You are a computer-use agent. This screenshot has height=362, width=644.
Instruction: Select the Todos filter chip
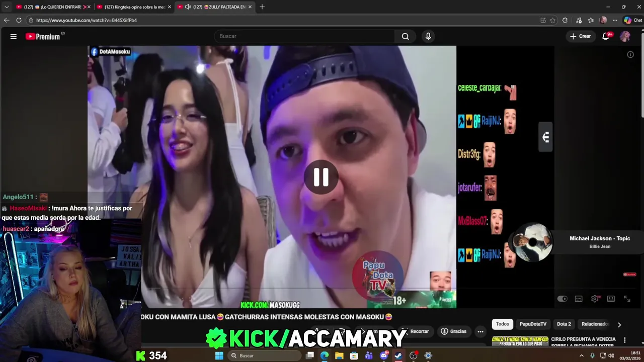503,324
